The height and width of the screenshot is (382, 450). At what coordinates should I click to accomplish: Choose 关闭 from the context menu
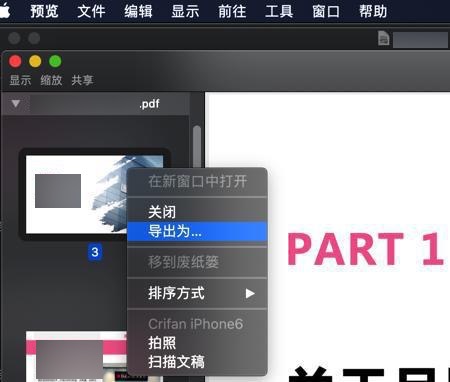pyautogui.click(x=197, y=212)
